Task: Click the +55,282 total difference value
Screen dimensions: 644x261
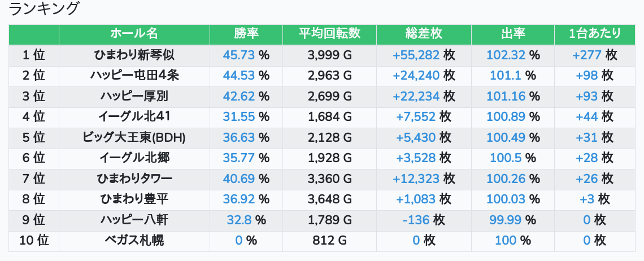Action: tap(416, 55)
